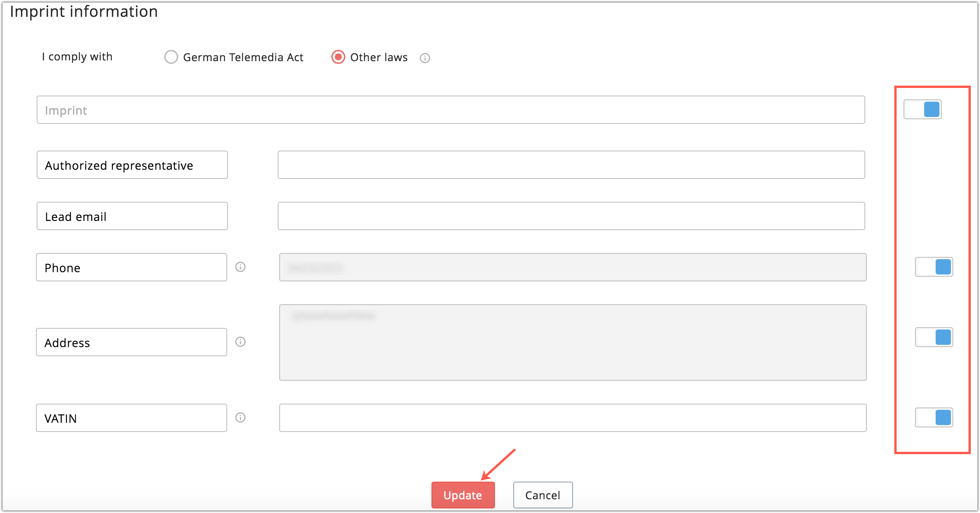Toggle the VATIN visibility switch

934,417
